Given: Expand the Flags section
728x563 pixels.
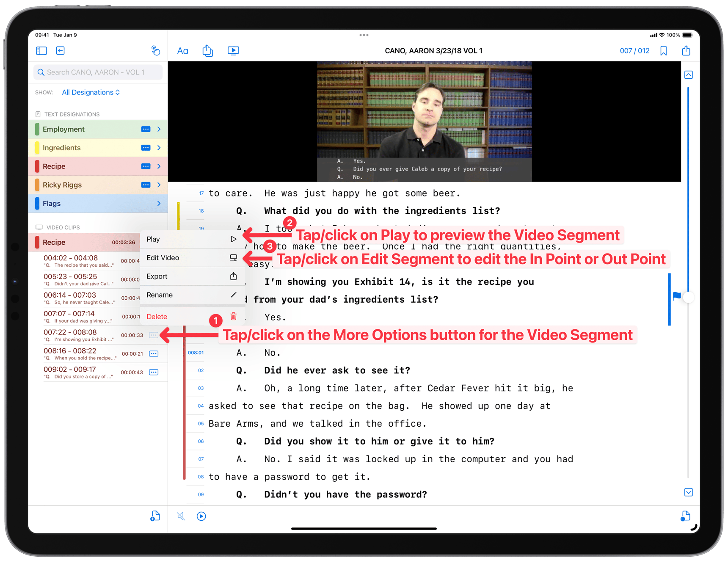Looking at the screenshot, I should click(x=159, y=203).
